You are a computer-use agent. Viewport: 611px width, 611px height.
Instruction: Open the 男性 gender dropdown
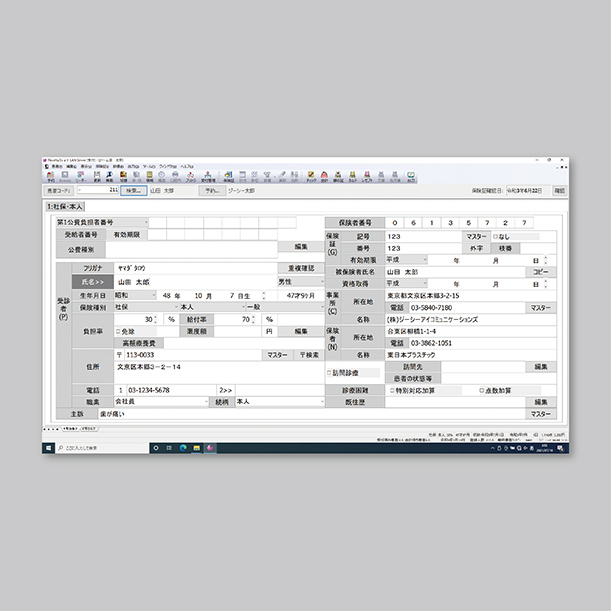coord(322,282)
